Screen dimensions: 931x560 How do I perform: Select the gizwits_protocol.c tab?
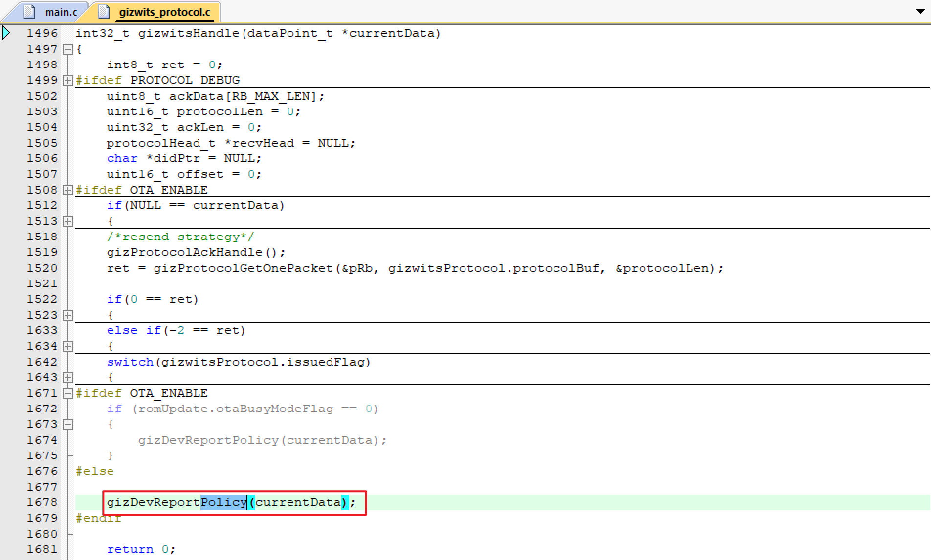click(164, 12)
